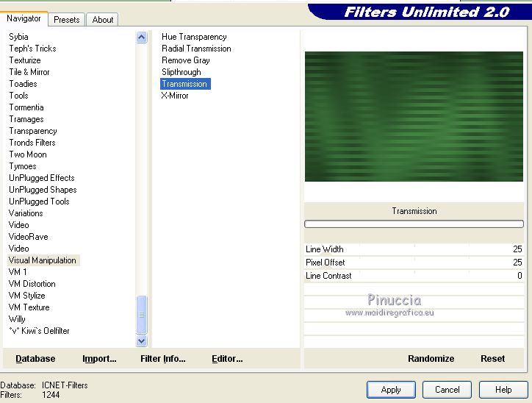This screenshot has width=532, height=403.
Task: Adjust the Line Width slider
Action: 414,249
